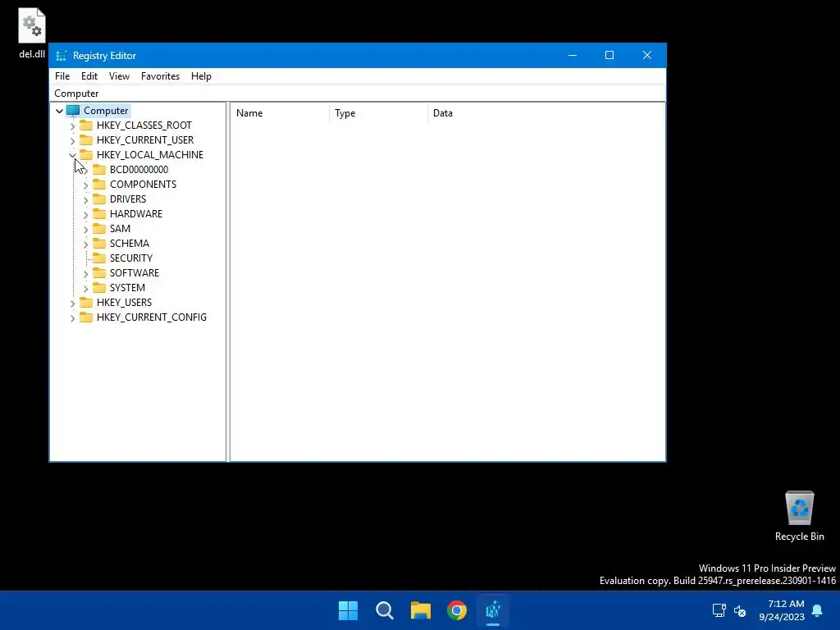Viewport: 840px width, 630px height.
Task: Expand the SAM key
Action: pyautogui.click(x=85, y=230)
